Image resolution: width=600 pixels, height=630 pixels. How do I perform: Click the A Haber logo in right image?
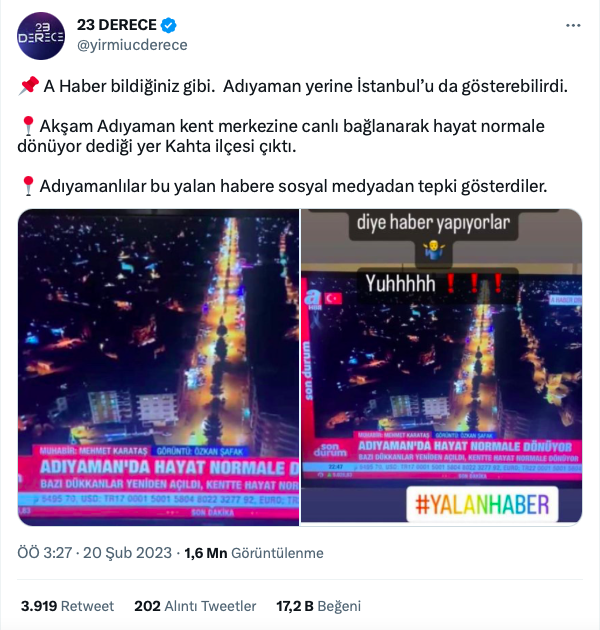(313, 298)
